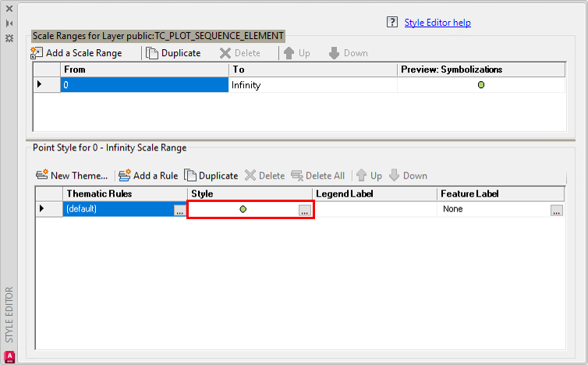The height and width of the screenshot is (365, 588).
Task: Select the From column header
Action: (144, 69)
